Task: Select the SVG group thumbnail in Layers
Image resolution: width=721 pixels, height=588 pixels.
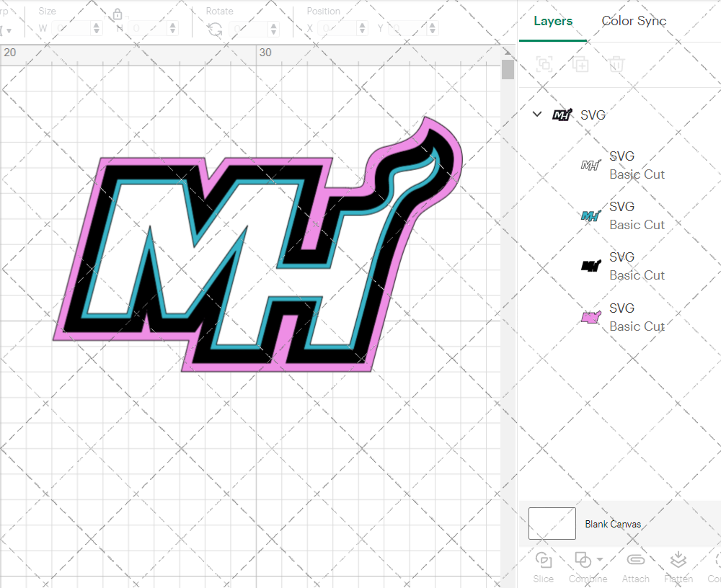Action: [x=562, y=115]
